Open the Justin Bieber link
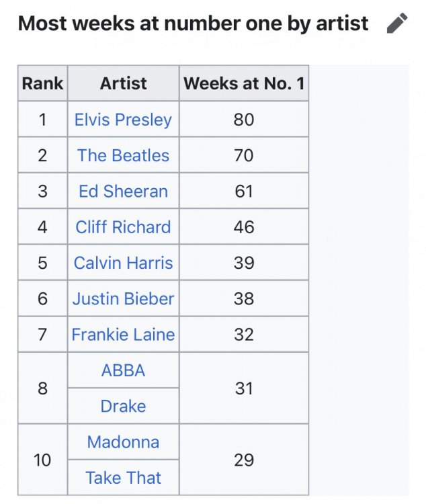 click(123, 298)
